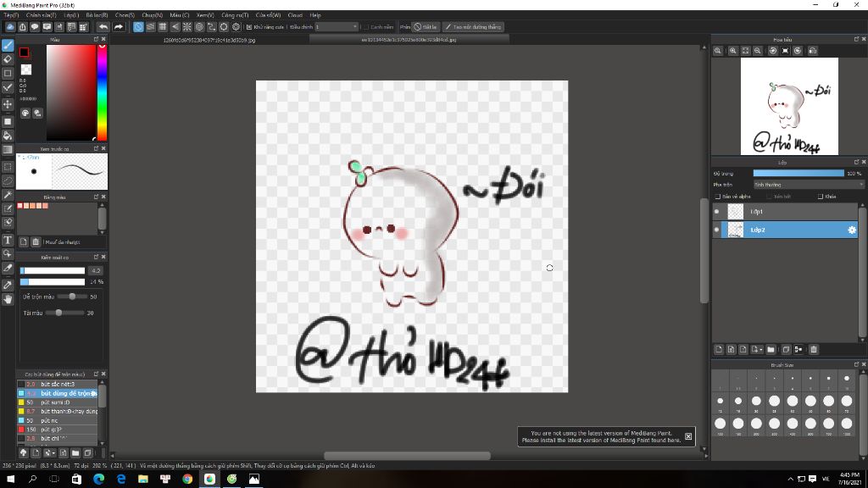Enable the radial snap icon

pyautogui.click(x=187, y=26)
